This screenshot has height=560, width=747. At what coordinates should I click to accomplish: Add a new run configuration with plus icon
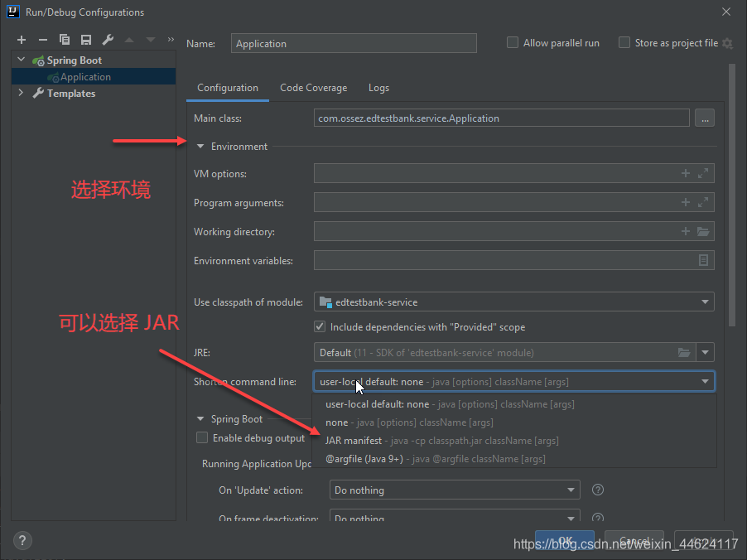[x=22, y=39]
